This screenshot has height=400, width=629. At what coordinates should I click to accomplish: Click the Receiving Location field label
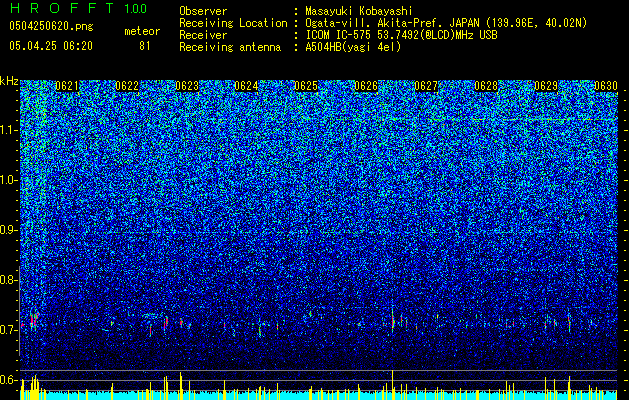point(233,23)
